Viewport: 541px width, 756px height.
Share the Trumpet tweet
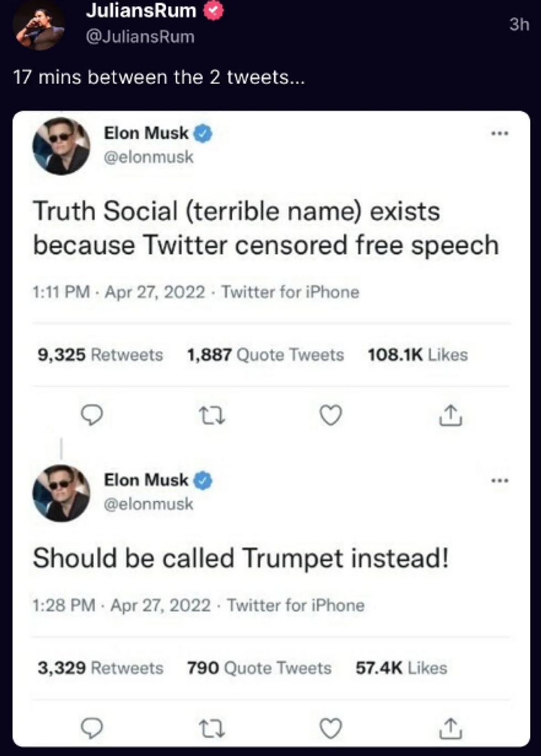pos(450,728)
